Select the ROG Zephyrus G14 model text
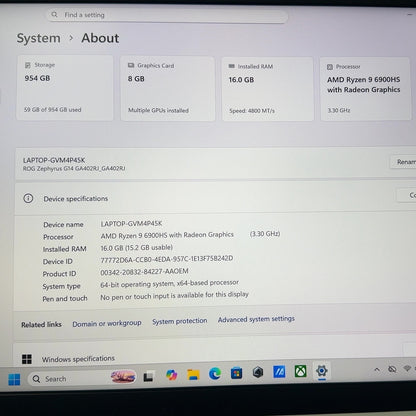This screenshot has width=416, height=416. (x=74, y=169)
